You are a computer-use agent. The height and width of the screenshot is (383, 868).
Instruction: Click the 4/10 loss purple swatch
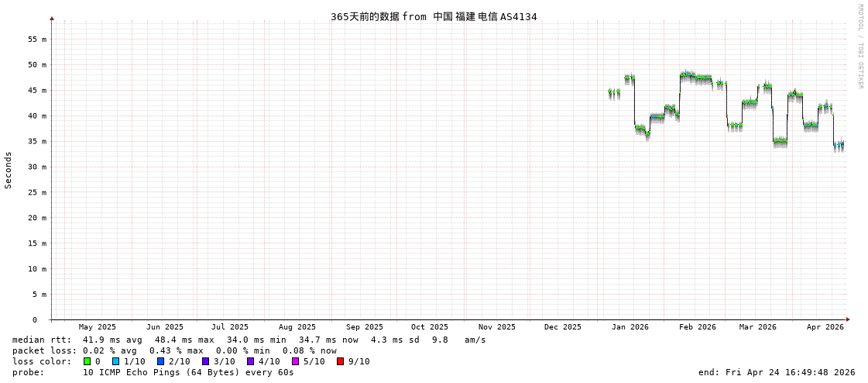[250, 361]
